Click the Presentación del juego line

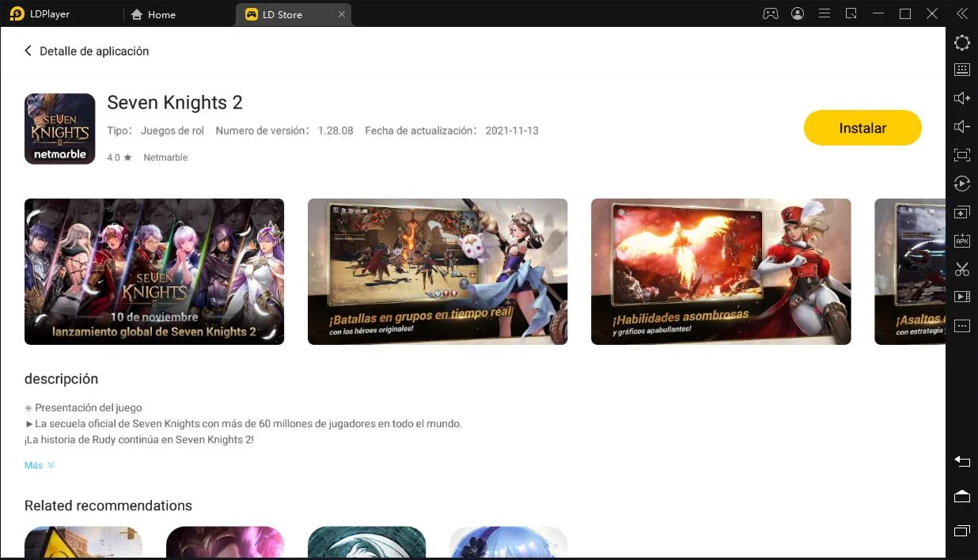(83, 408)
